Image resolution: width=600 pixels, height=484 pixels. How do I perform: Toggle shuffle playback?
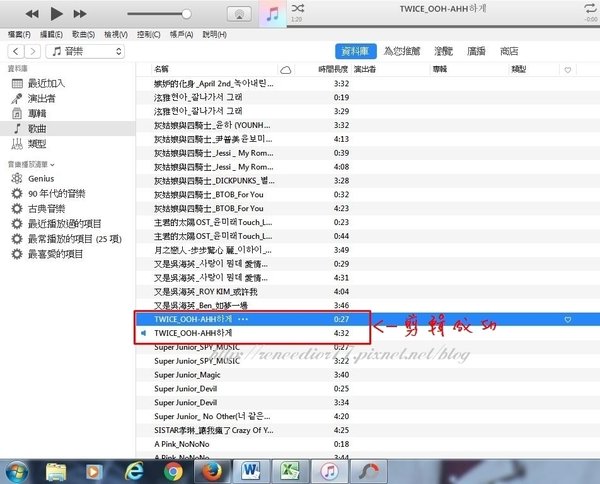(298, 8)
